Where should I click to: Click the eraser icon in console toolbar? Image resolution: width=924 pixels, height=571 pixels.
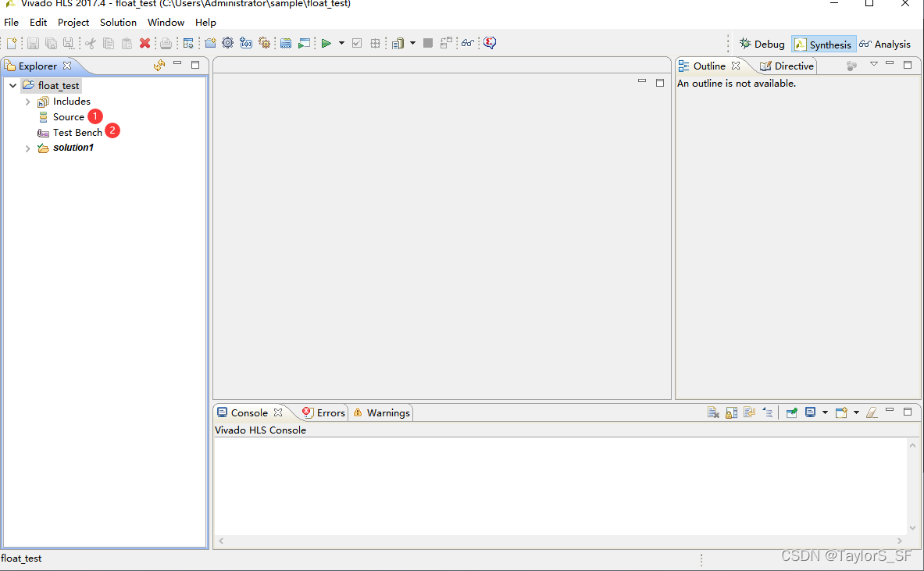pyautogui.click(x=872, y=413)
